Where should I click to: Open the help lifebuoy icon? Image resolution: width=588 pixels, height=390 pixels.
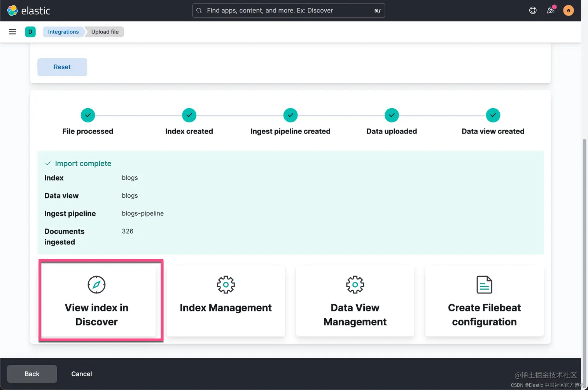[533, 11]
